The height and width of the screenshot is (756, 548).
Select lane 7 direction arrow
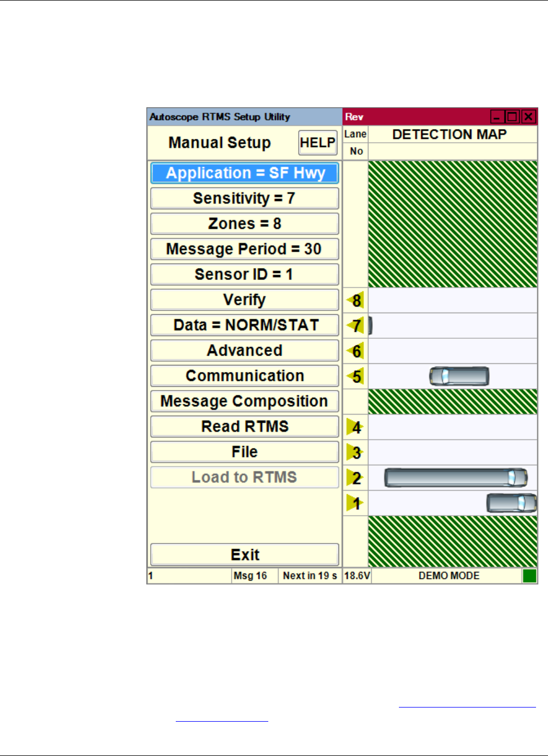[355, 326]
